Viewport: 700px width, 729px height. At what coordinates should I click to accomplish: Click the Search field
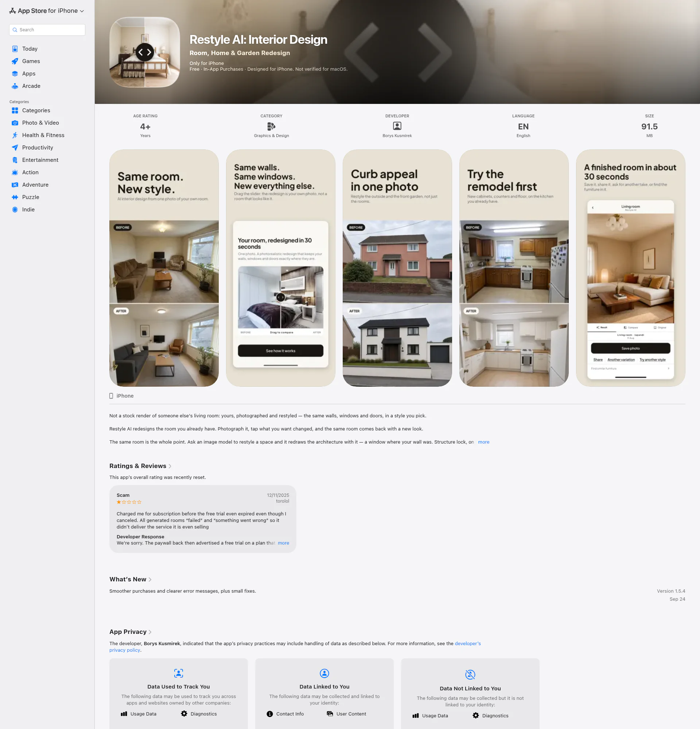47,30
